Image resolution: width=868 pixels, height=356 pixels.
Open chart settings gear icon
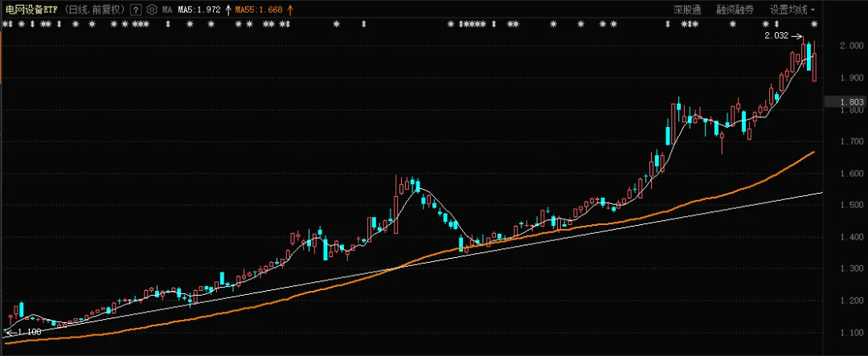click(x=151, y=10)
